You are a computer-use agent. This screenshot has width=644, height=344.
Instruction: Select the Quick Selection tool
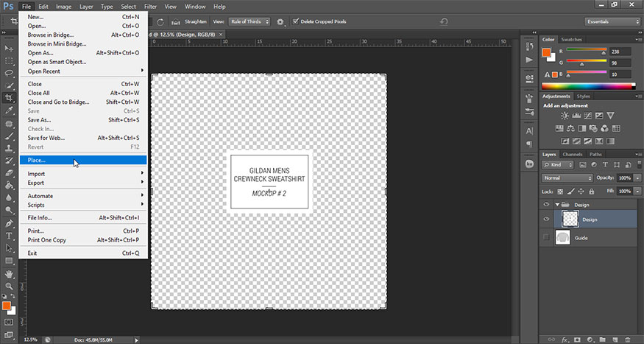[x=9, y=85]
